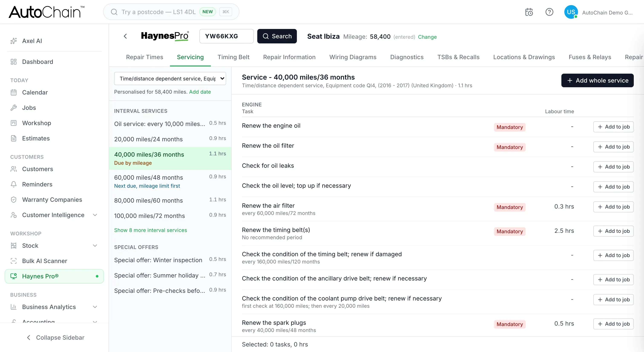Open the calendar clock icon in header
644x352 pixels.
pos(529,12)
